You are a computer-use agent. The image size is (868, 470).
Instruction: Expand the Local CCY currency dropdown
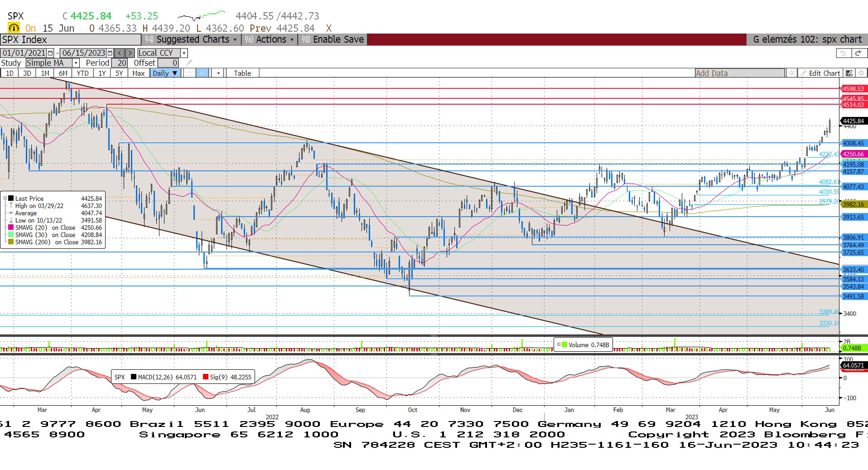(184, 53)
